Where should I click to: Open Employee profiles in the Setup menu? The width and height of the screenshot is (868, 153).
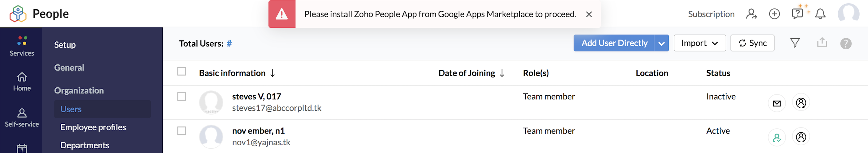(x=93, y=127)
